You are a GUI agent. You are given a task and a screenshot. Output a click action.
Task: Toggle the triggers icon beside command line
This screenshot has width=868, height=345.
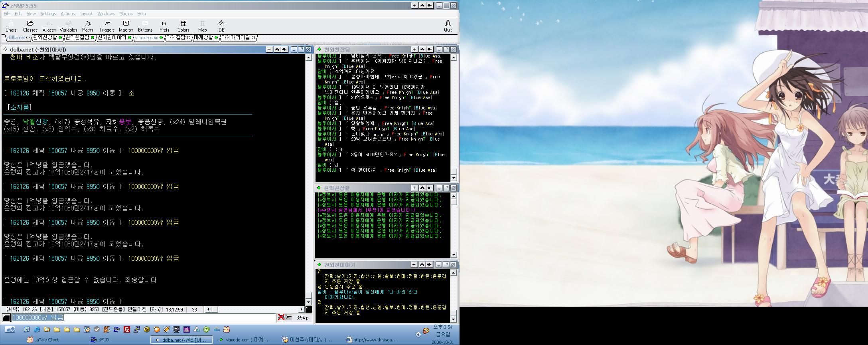[289, 317]
